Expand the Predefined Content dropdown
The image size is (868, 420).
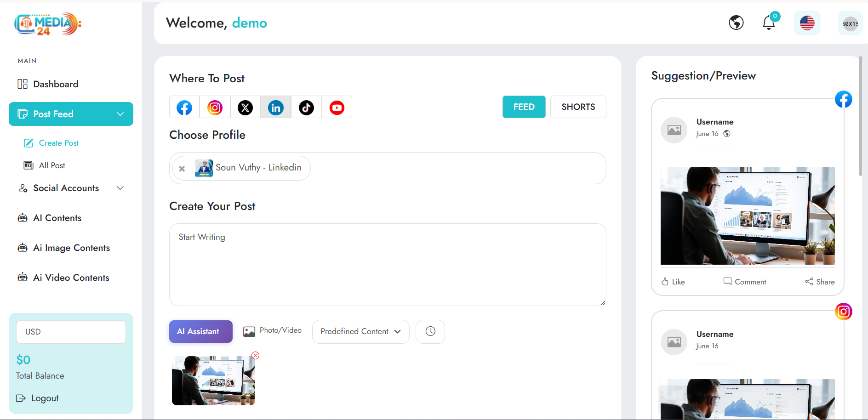point(360,332)
